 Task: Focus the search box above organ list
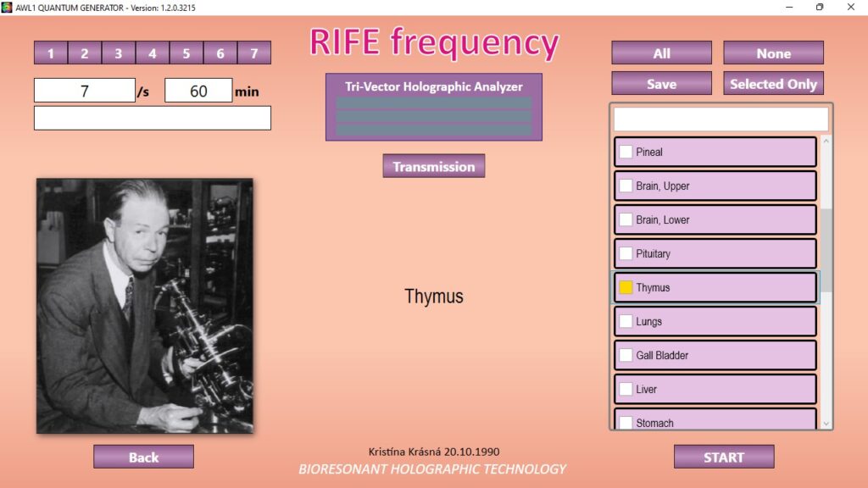tap(721, 119)
